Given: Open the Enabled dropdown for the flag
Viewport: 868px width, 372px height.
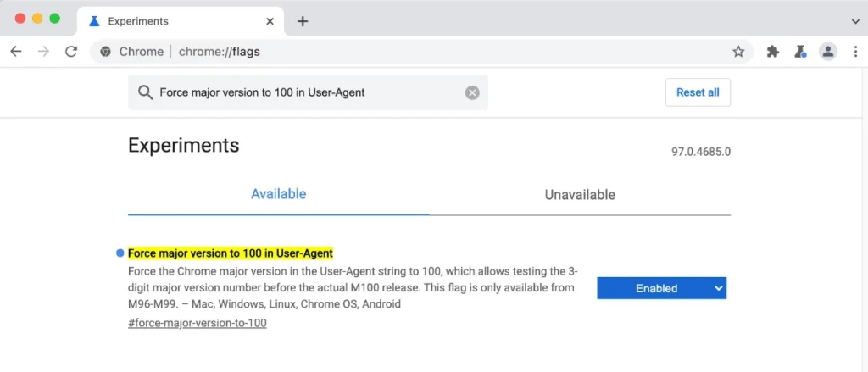Looking at the screenshot, I should pos(661,288).
